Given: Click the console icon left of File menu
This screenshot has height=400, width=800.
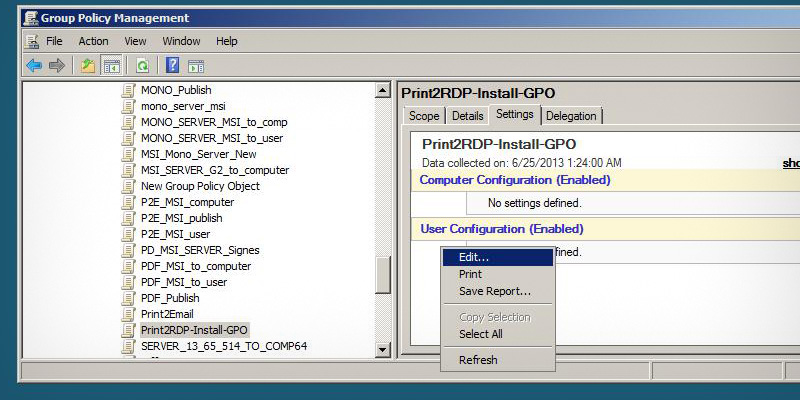Looking at the screenshot, I should [32, 41].
